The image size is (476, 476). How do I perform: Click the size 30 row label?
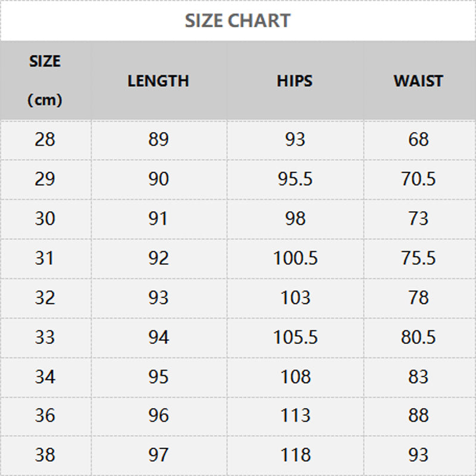(45, 218)
